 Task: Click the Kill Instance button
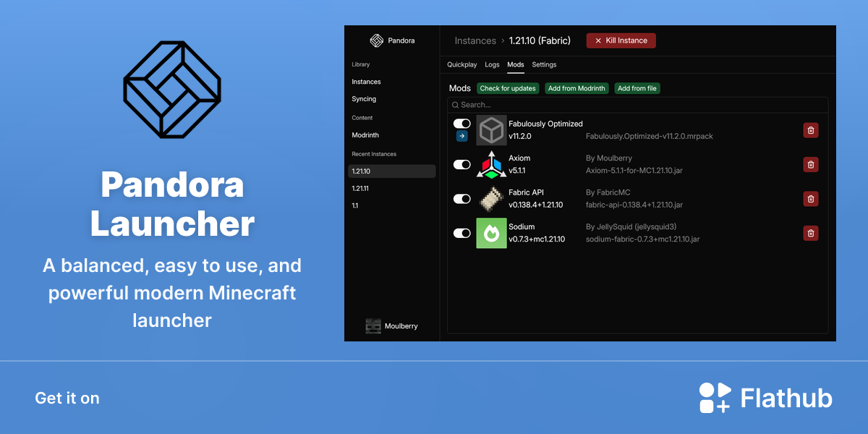[621, 41]
